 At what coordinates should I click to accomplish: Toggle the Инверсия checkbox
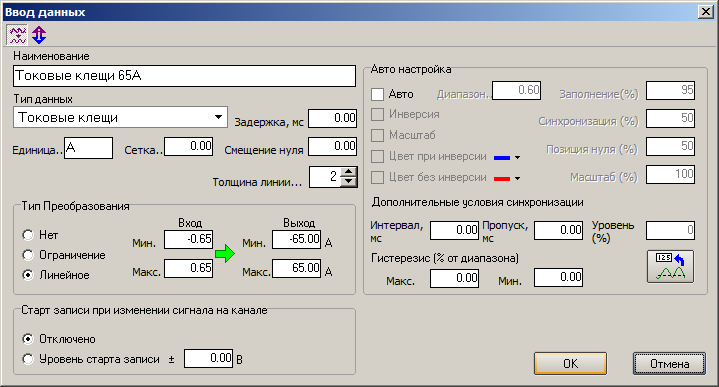tap(377, 114)
